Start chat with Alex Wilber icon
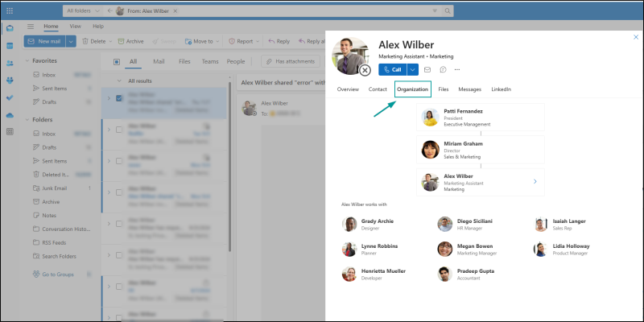 pyautogui.click(x=443, y=69)
